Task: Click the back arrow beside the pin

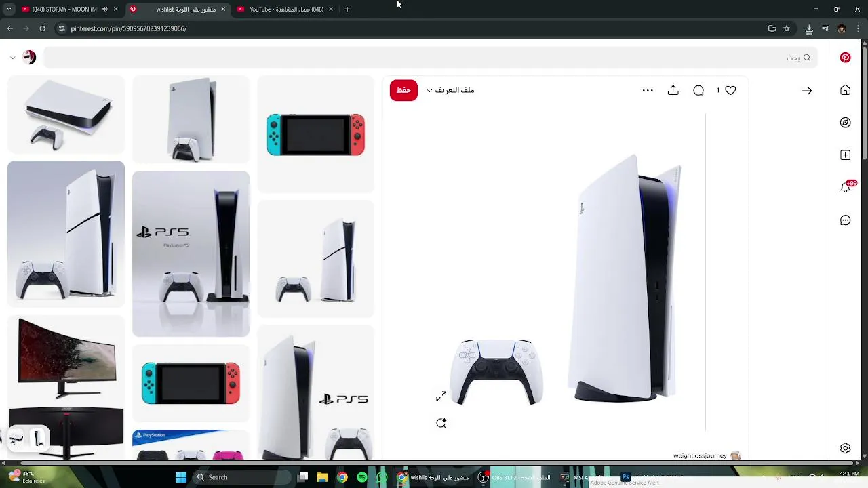Action: (x=806, y=90)
